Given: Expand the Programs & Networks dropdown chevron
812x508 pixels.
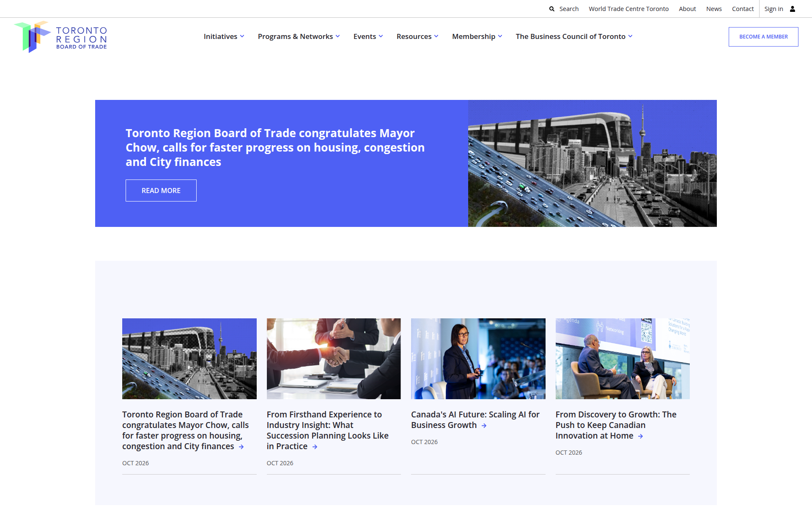Looking at the screenshot, I should coord(337,36).
